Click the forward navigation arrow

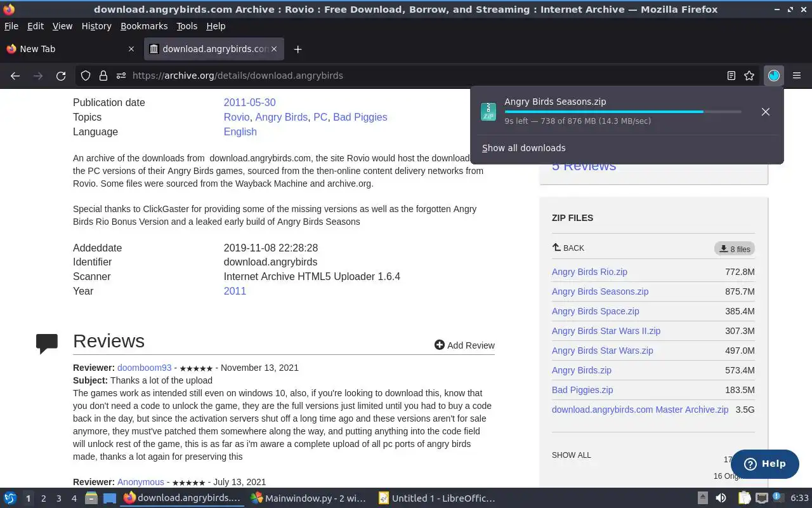[38, 76]
